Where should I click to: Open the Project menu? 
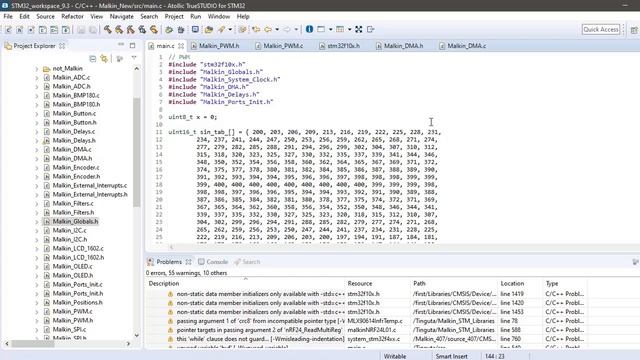click(x=174, y=16)
